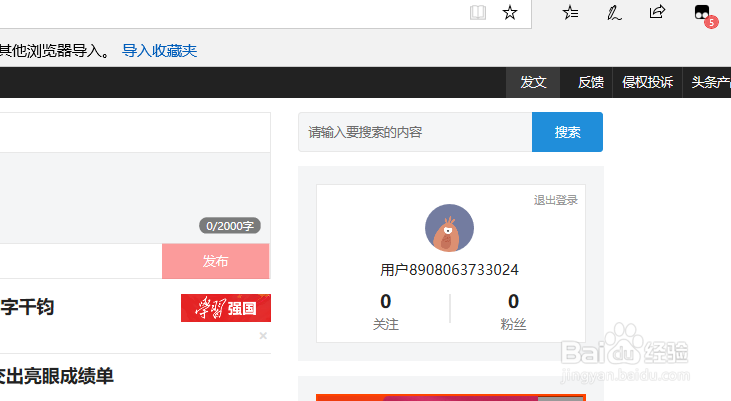Click username 用户8908063733024
The height and width of the screenshot is (401, 731).
[449, 270]
